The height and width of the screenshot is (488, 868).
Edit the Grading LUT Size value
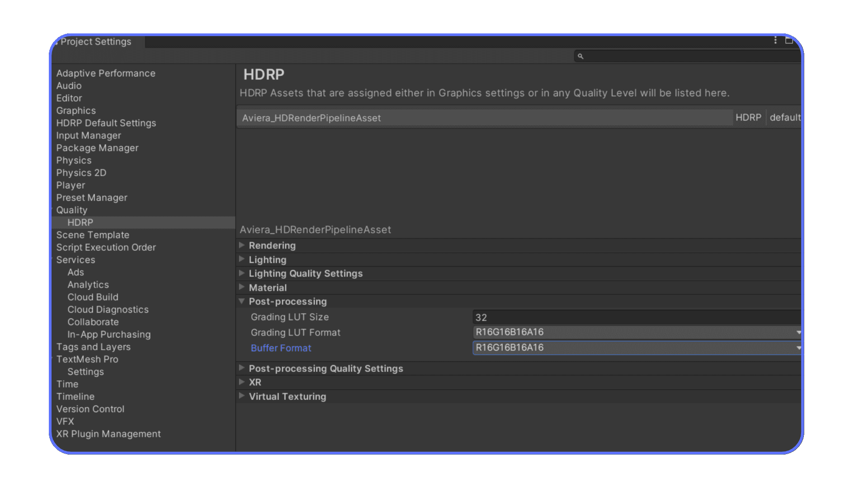[637, 317]
